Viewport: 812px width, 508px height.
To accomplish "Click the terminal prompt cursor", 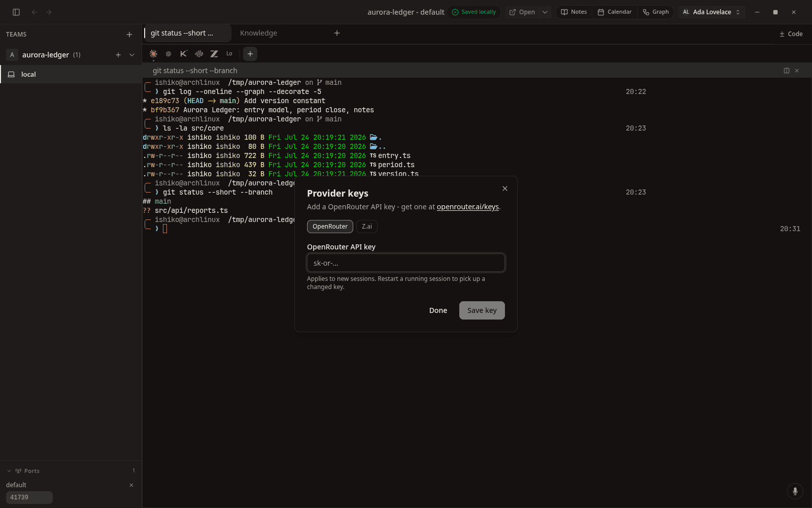I will click(165, 229).
